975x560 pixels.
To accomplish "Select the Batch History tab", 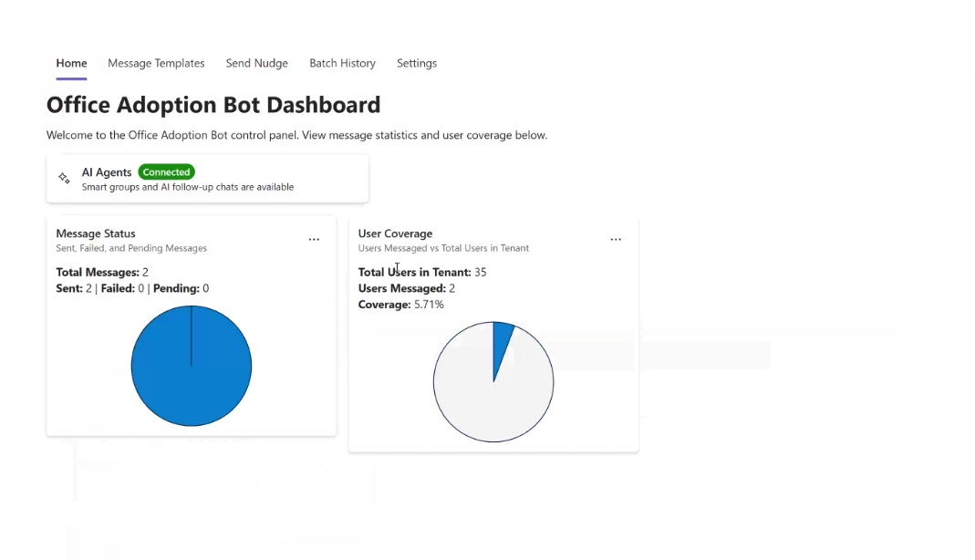I will [342, 63].
